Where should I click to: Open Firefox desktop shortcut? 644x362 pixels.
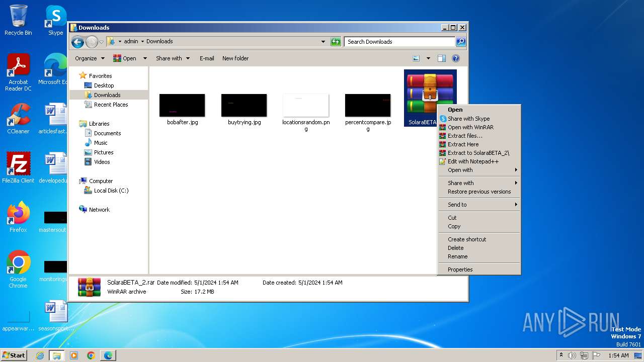18,217
